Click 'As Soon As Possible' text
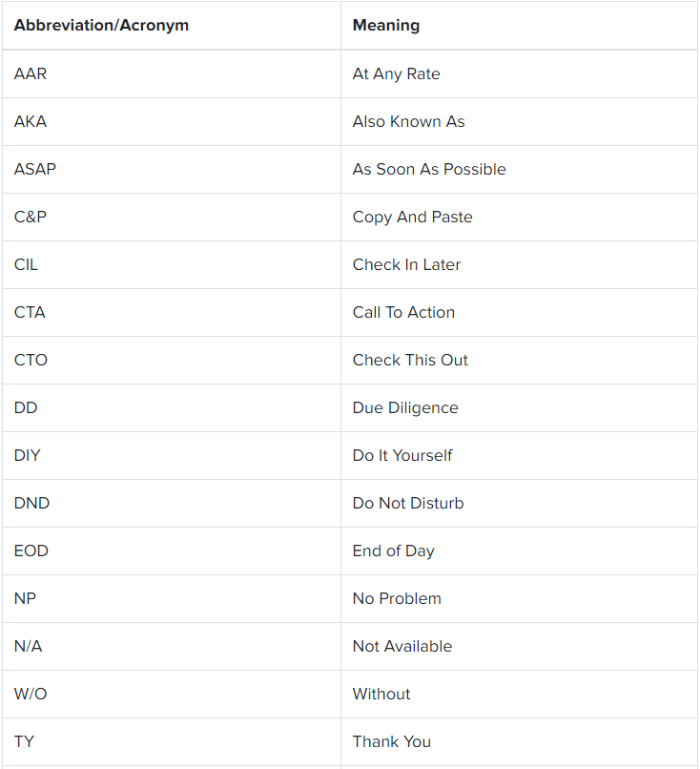The height and width of the screenshot is (769, 700). click(x=429, y=169)
